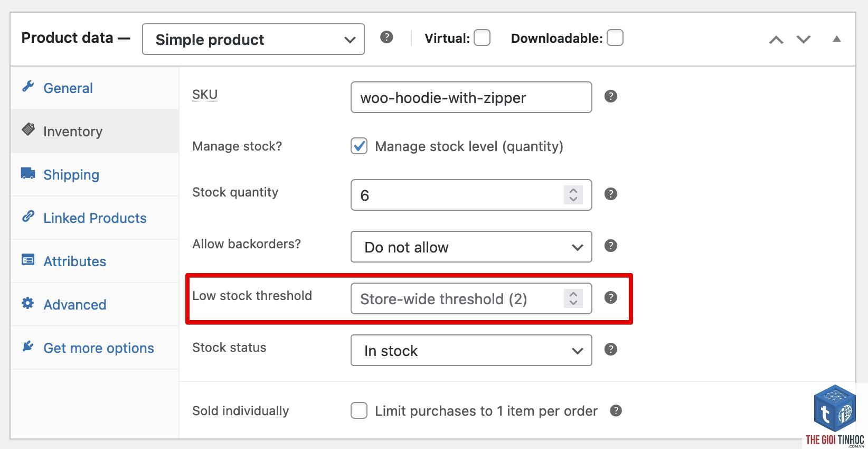This screenshot has width=868, height=449.
Task: Switch to the Shipping tab
Action: coord(95,175)
